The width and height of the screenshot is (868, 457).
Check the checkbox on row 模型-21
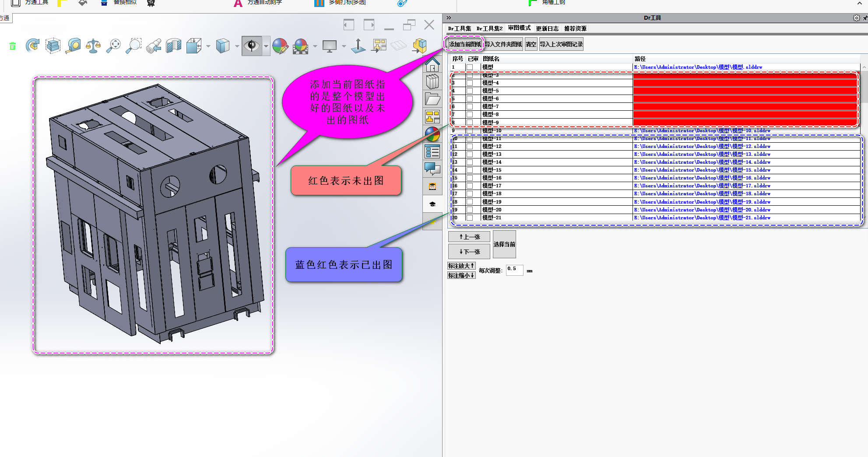470,218
